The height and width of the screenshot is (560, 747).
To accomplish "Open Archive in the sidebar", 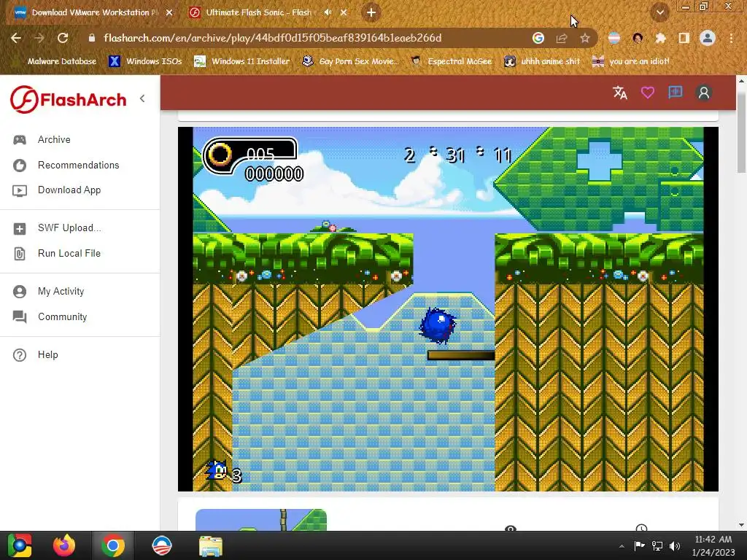I will (54, 139).
